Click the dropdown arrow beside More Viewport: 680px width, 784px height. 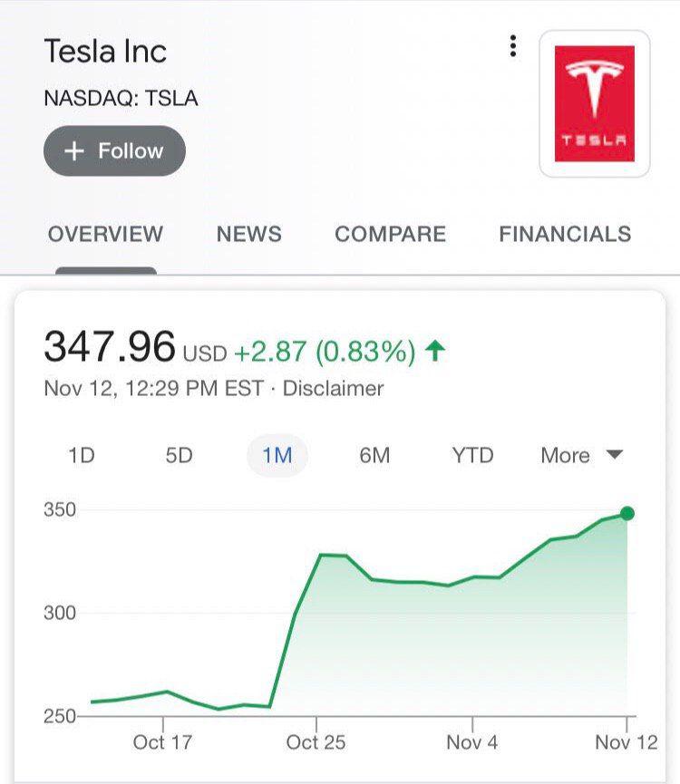pyautogui.click(x=615, y=455)
